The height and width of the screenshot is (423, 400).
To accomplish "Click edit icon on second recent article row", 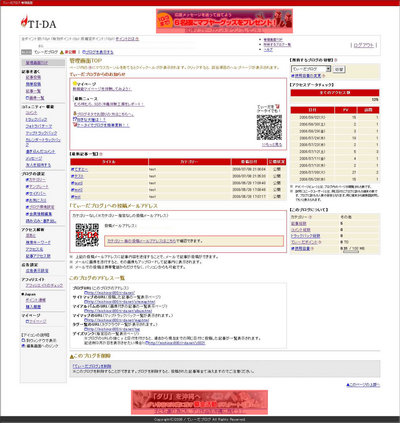I will coord(72,176).
